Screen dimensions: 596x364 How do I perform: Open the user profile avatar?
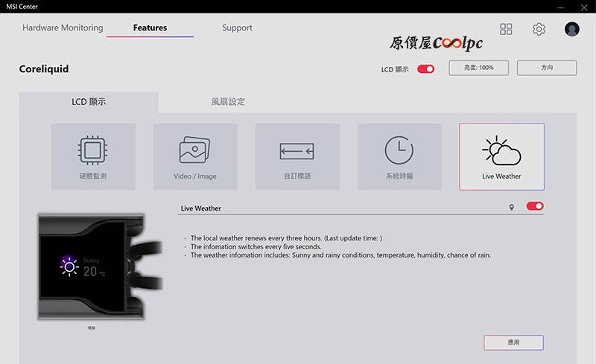pos(571,29)
